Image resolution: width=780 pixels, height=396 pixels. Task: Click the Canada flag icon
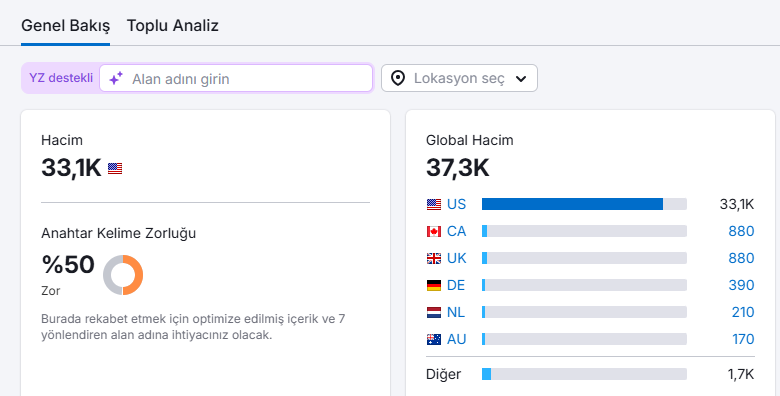click(434, 231)
